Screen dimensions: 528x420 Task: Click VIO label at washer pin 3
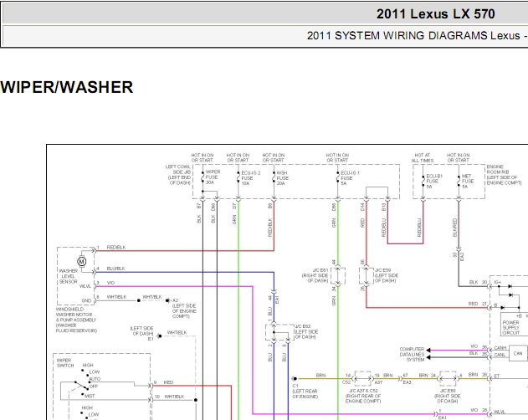(x=110, y=283)
